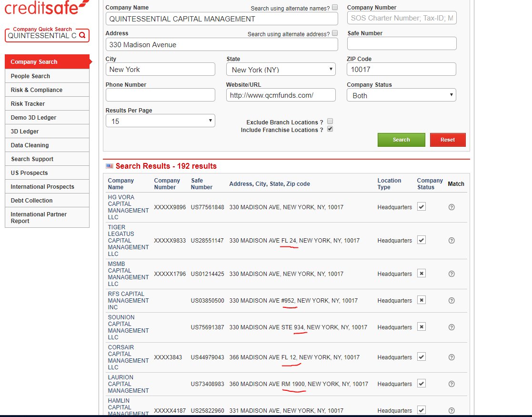Untick Include Franchise Locations checkbox
The image size is (532, 417).
330,129
